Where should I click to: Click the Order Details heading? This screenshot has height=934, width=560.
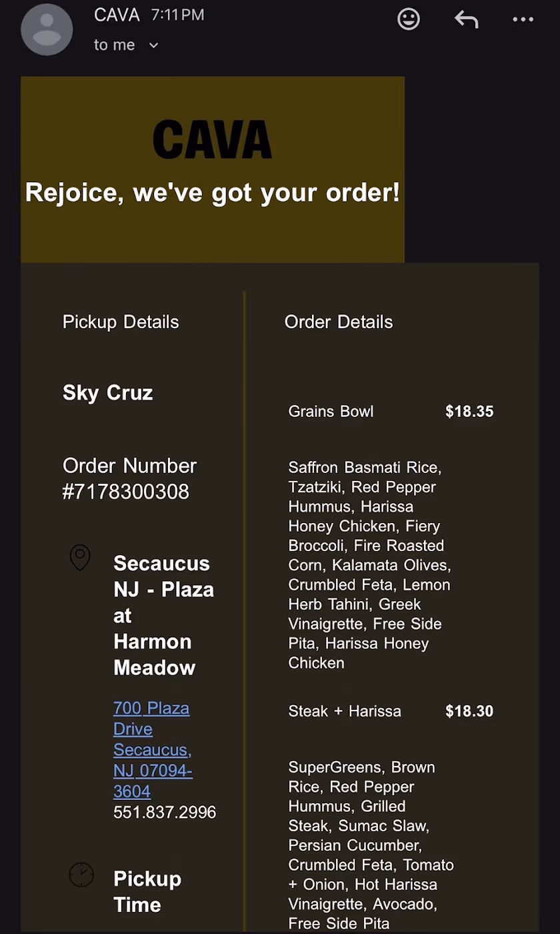point(339,322)
